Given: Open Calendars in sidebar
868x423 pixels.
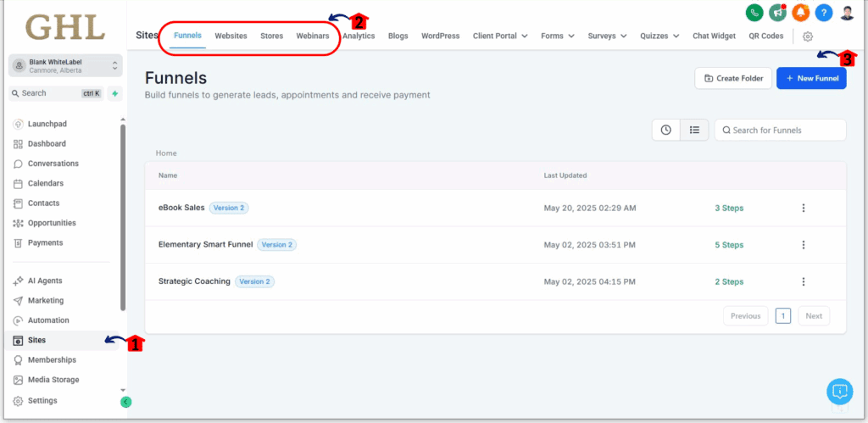Looking at the screenshot, I should (46, 183).
